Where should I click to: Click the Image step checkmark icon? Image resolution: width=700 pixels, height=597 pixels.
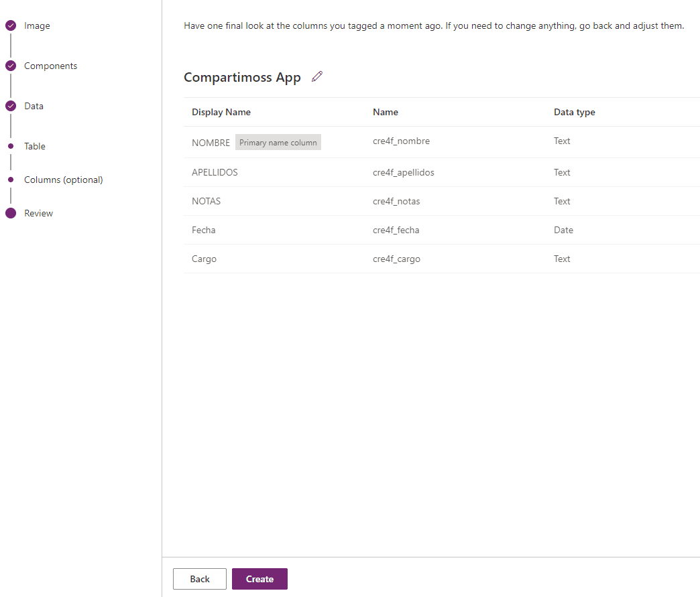[11, 26]
